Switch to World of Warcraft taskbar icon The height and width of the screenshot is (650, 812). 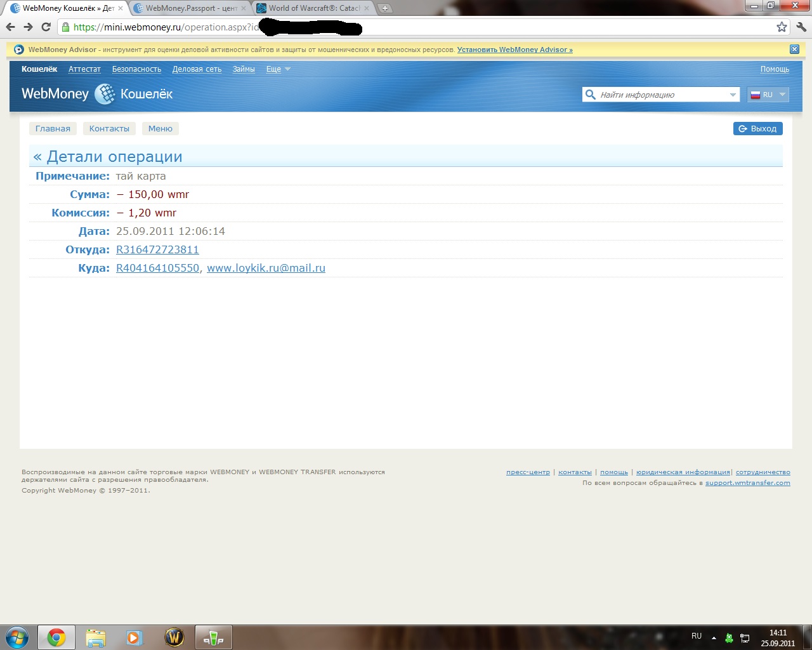click(x=174, y=637)
